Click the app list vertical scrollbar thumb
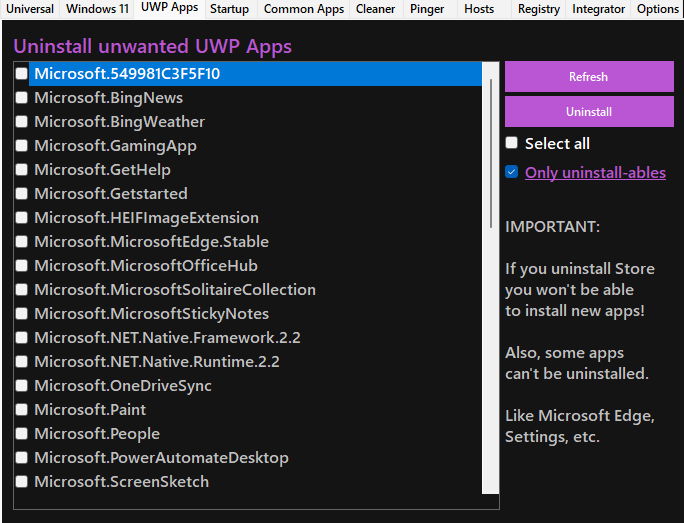The width and height of the screenshot is (684, 523). click(x=491, y=154)
